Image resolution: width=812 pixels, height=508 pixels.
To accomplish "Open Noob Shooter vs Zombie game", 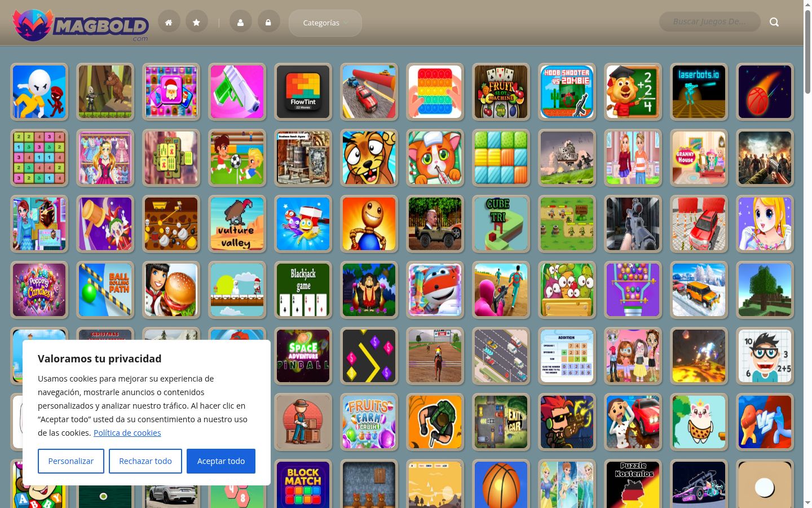I will (567, 91).
